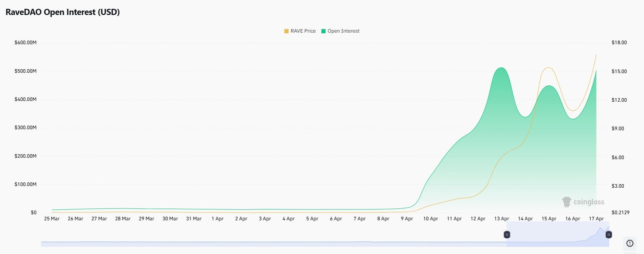
Task: Click the $18.00 right axis label
Action: [x=619, y=43]
